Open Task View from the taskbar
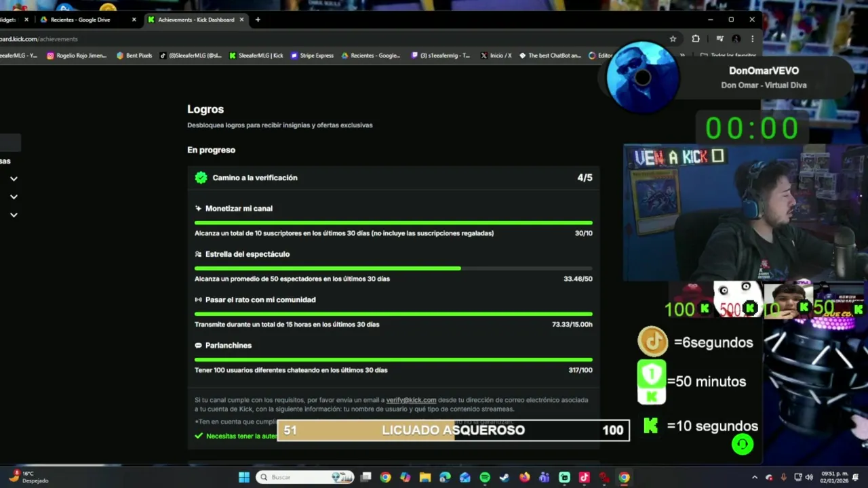The width and height of the screenshot is (868, 488). point(366,477)
